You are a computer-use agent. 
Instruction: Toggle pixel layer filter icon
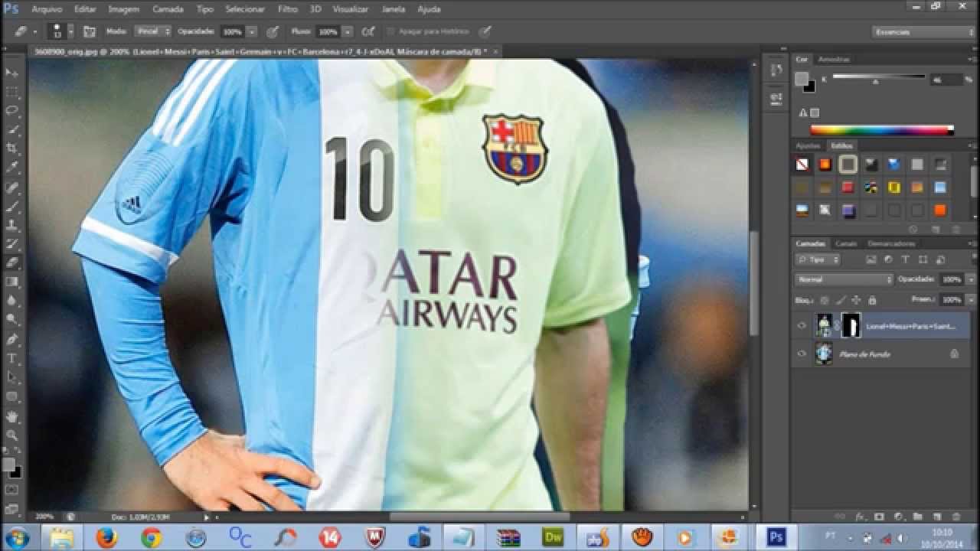point(871,260)
